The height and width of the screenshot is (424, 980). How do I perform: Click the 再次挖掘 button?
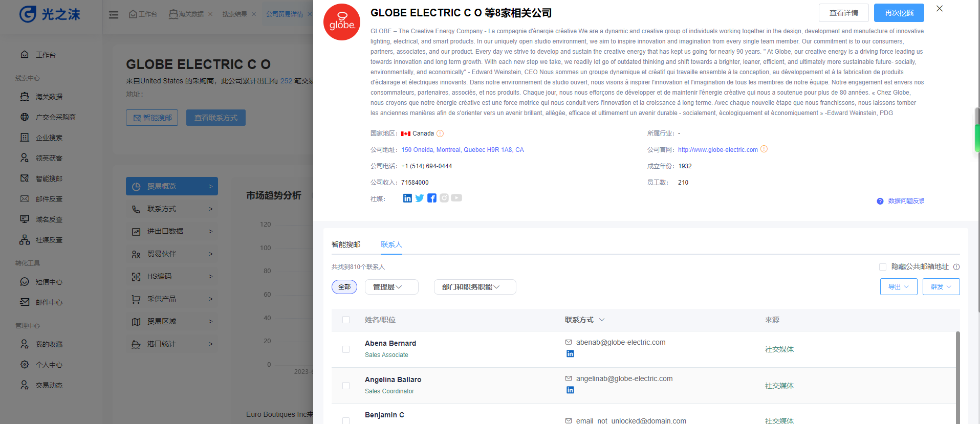click(x=899, y=13)
